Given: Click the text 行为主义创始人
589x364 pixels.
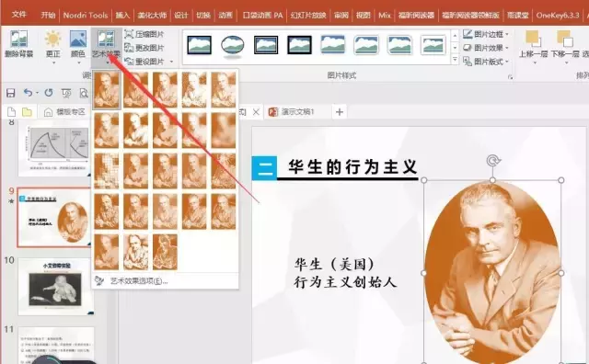Looking at the screenshot, I should point(345,282).
